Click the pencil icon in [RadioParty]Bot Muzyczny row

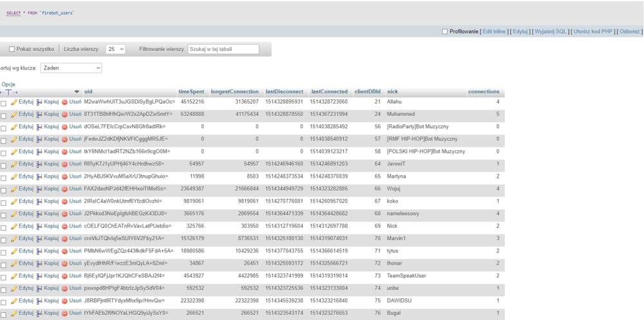pyautogui.click(x=14, y=127)
